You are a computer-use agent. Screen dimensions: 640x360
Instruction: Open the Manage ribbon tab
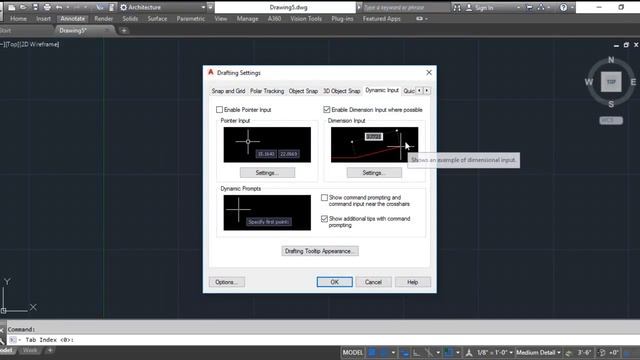tap(247, 19)
